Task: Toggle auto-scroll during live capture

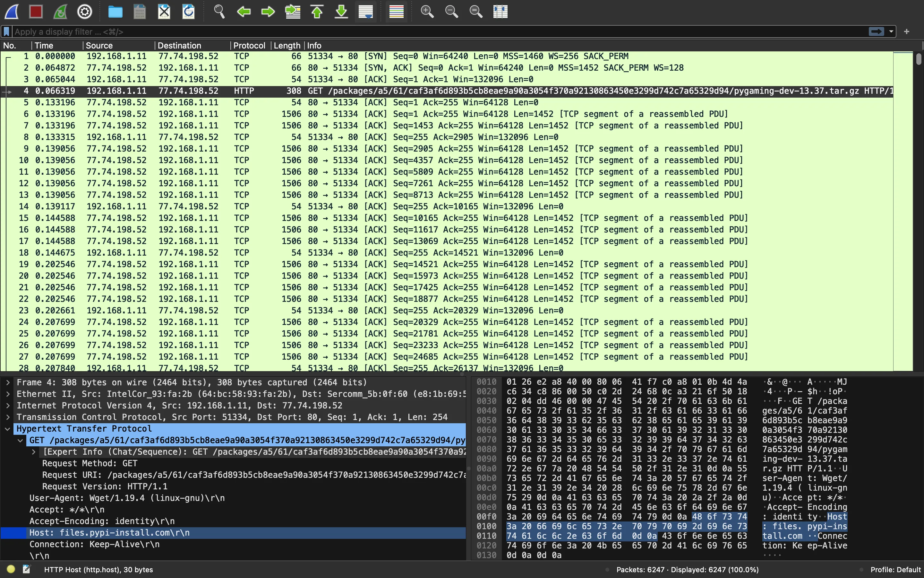Action: 366,12
